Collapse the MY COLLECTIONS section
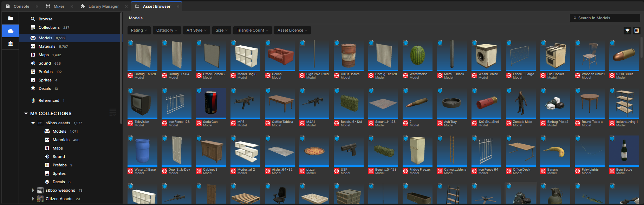 pos(26,113)
